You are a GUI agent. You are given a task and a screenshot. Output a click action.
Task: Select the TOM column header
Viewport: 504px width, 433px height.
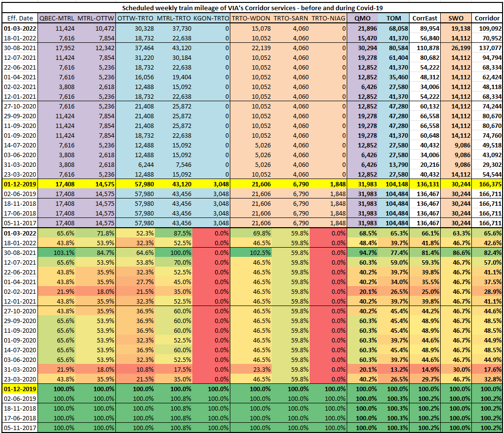pyautogui.click(x=393, y=18)
